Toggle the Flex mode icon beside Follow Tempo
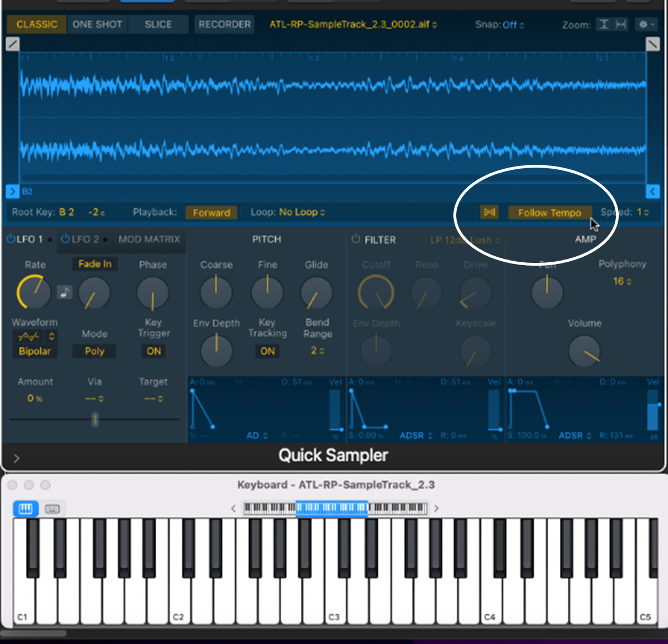The image size is (668, 644). click(489, 212)
